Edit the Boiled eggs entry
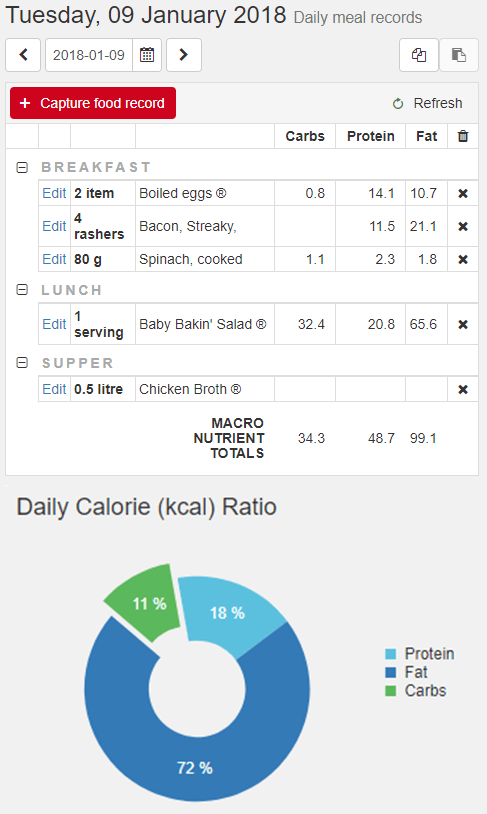 pos(54,193)
